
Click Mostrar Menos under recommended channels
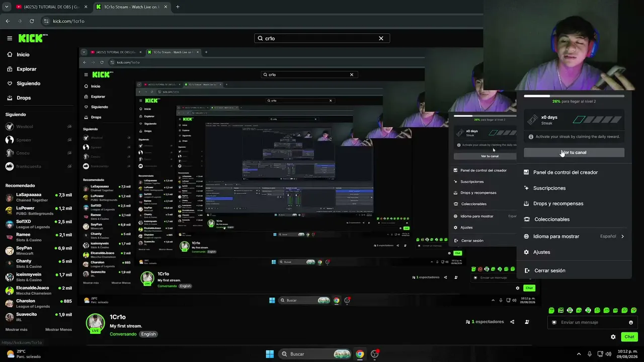[x=58, y=330]
